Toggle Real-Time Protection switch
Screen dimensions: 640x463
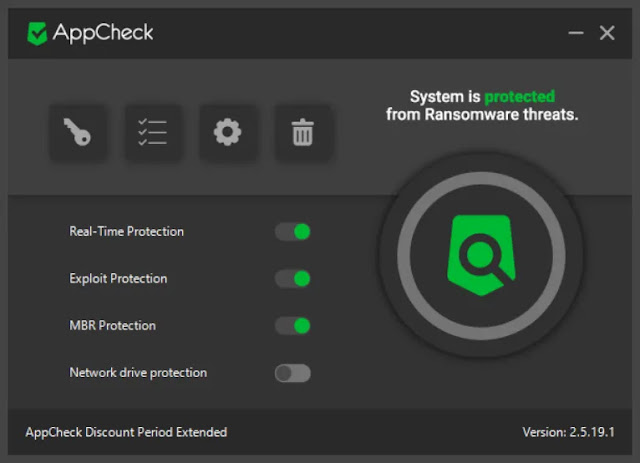(293, 232)
